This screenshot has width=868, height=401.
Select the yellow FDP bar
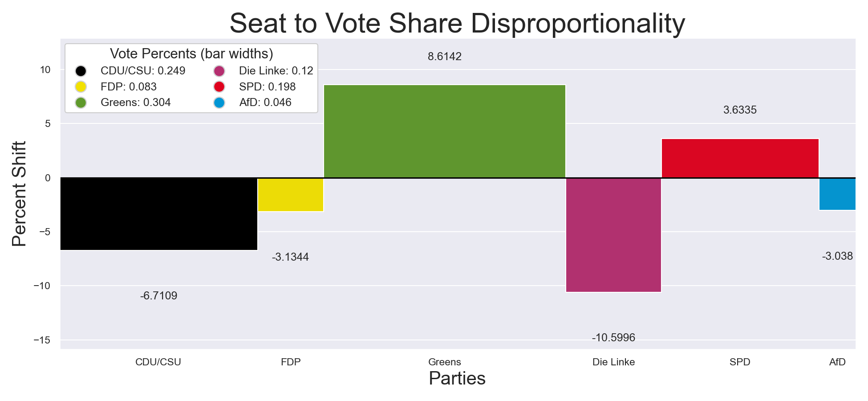pyautogui.click(x=290, y=195)
